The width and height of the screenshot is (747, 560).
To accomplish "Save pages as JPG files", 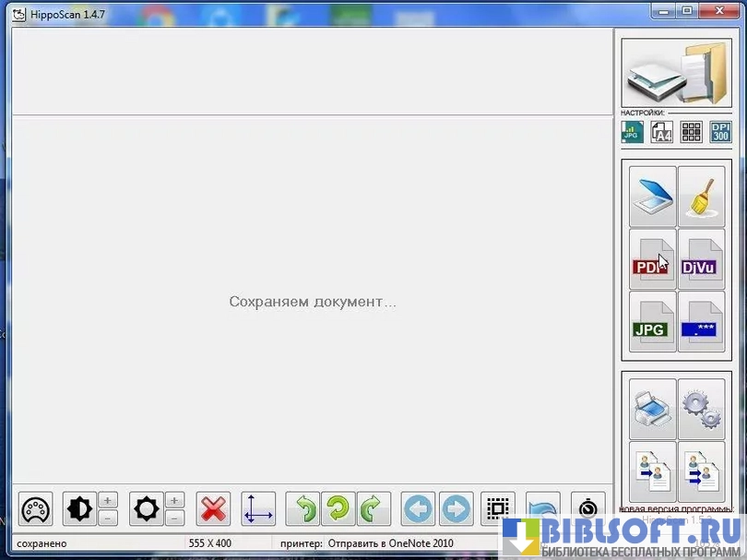I will pos(653,321).
